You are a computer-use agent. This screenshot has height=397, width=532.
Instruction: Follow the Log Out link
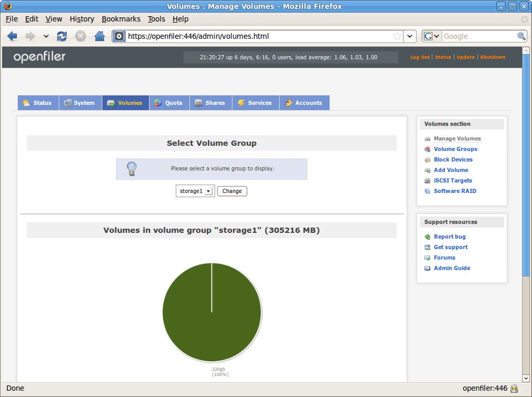click(420, 57)
